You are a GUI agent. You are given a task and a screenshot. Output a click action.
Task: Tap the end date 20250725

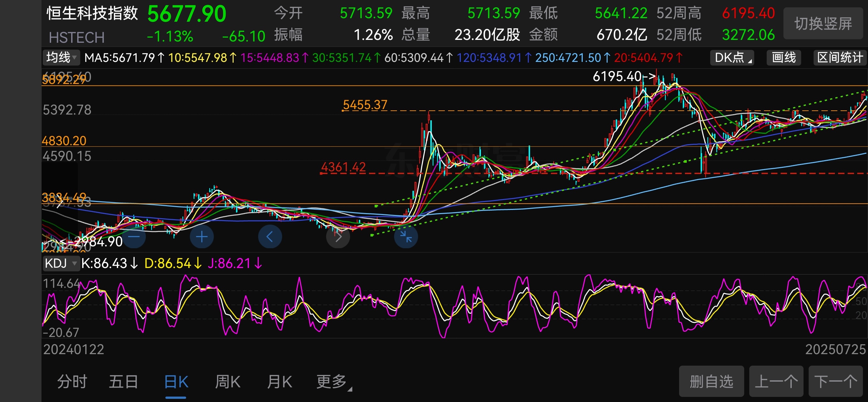pos(835,349)
